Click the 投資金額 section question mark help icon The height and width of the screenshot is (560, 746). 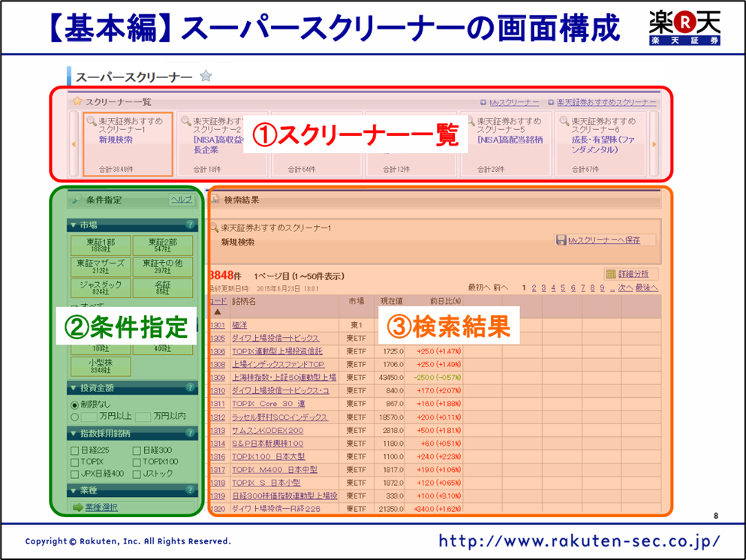click(x=190, y=388)
